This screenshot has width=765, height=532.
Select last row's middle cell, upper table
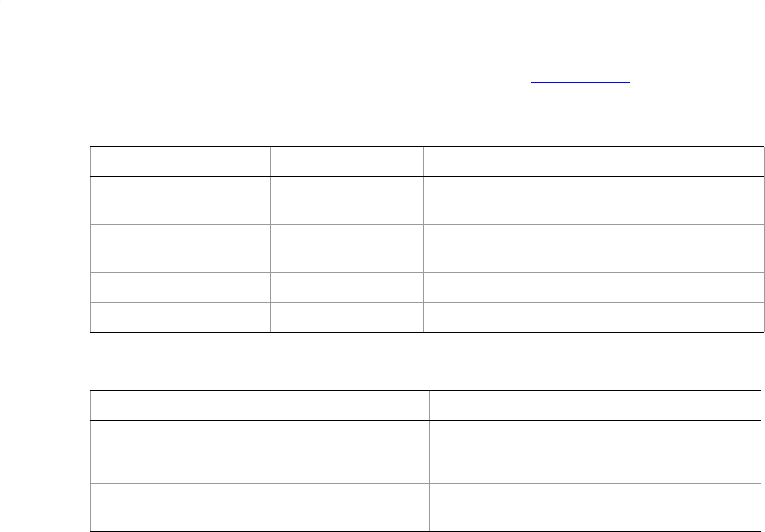click(x=347, y=318)
